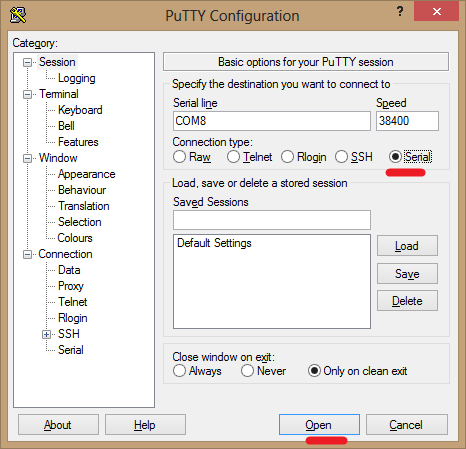Screen dimensions: 466x449
Task: Click the Open button
Action: (x=319, y=425)
